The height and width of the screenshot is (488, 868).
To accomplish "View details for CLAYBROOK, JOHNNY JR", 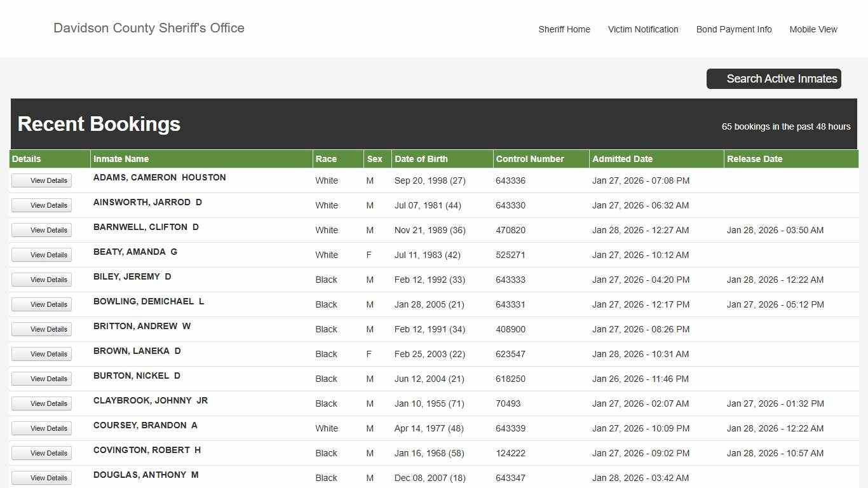I will (41, 403).
